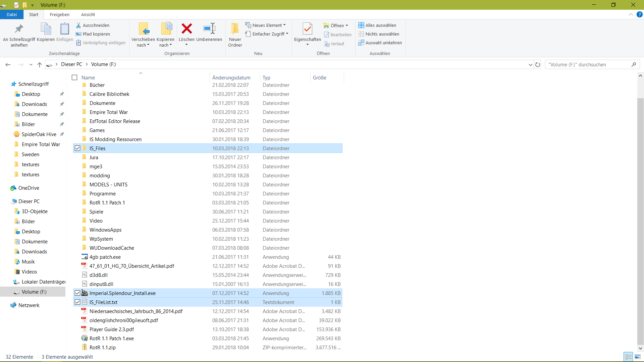644x362 pixels.
Task: Select the WUDownloadCache folder
Action: (x=208, y=248)
